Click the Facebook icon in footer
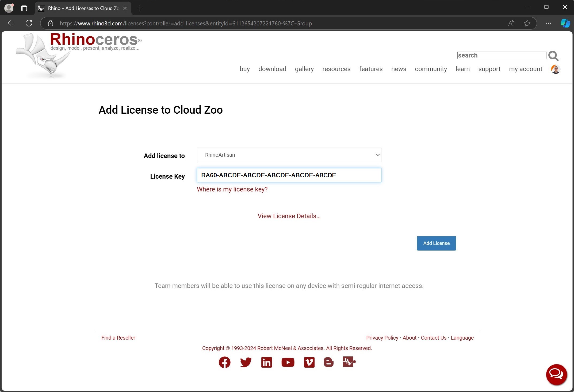Screen dimensions: 574x392 point(224,362)
